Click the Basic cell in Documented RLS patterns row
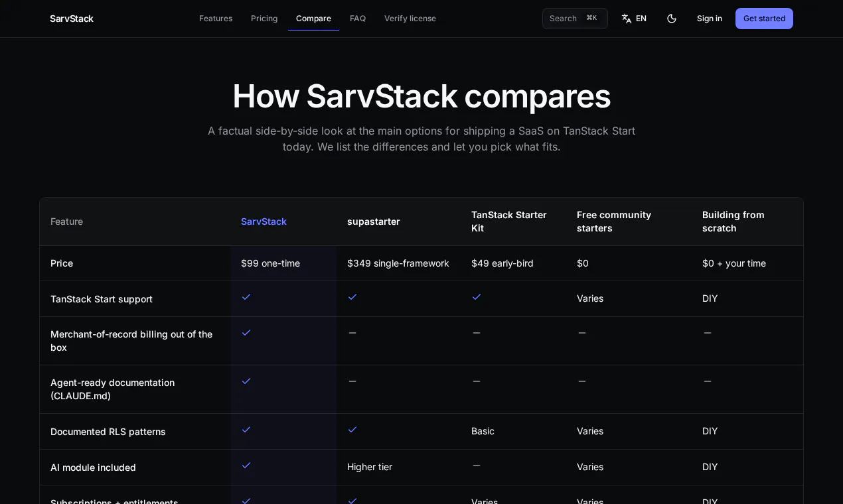The height and width of the screenshot is (504, 843). pyautogui.click(x=483, y=431)
